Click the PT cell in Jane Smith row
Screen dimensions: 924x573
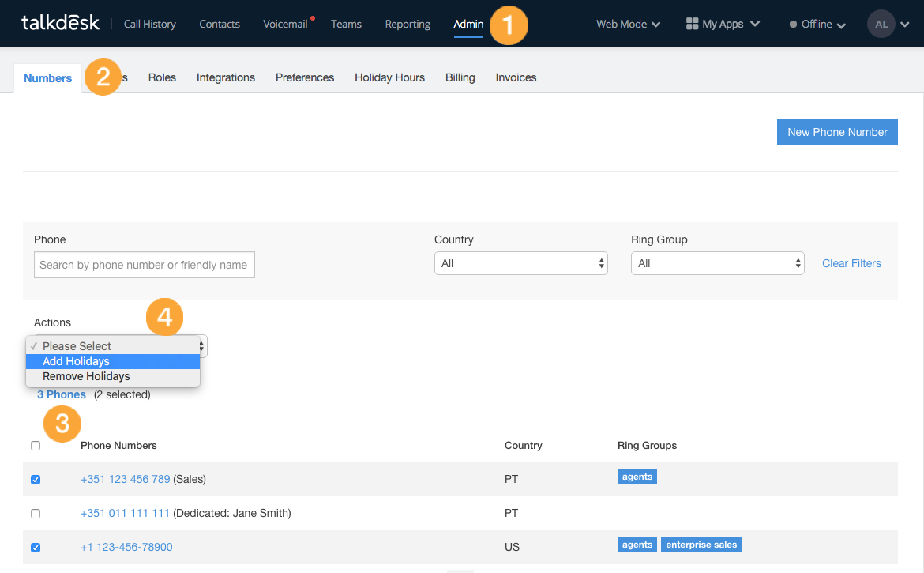[511, 514]
